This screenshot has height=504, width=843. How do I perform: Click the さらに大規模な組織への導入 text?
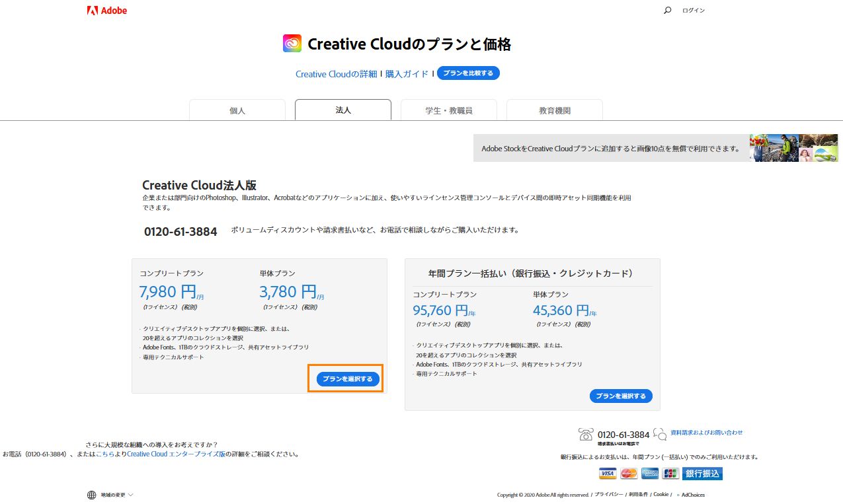click(151, 445)
